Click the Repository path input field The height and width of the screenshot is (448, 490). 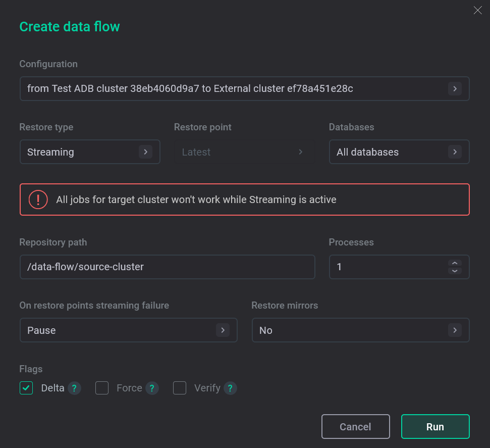click(x=167, y=267)
